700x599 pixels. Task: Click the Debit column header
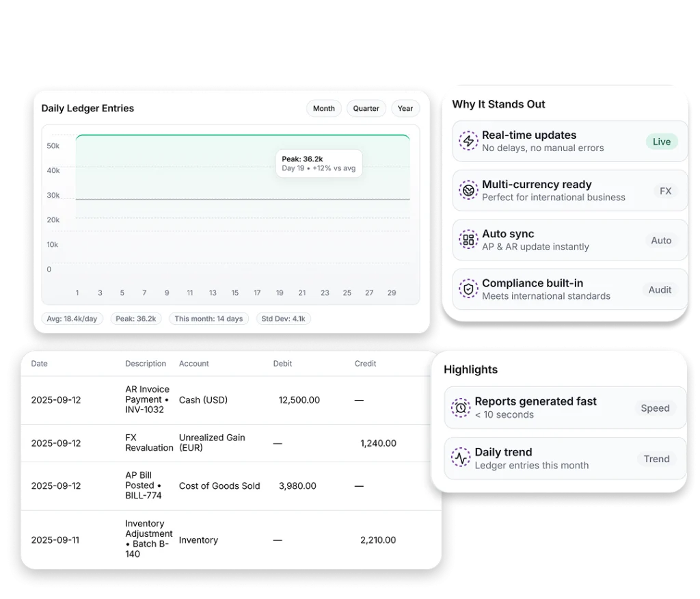pos(282,364)
